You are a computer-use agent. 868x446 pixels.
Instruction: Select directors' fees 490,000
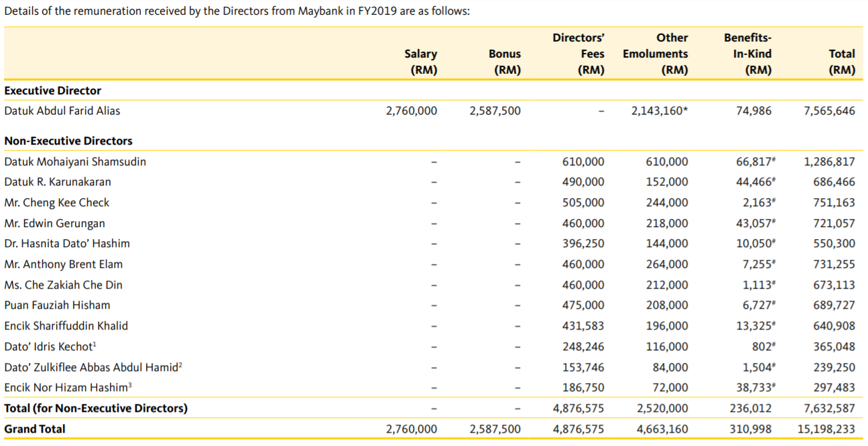click(583, 181)
